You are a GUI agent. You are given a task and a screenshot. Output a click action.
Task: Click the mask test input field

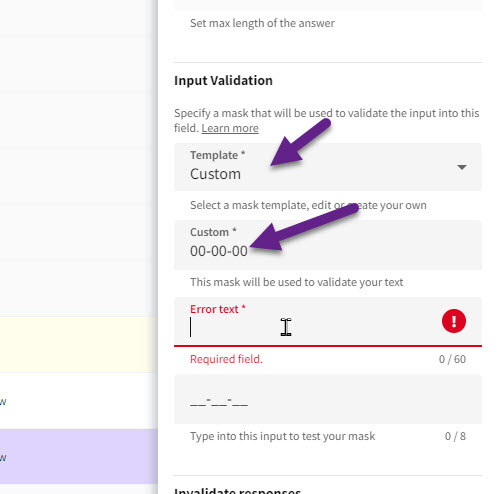[328, 399]
